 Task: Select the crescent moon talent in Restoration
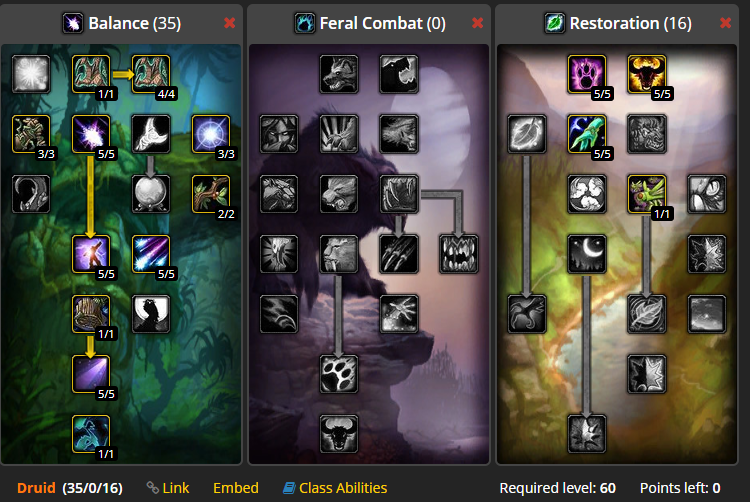click(586, 254)
